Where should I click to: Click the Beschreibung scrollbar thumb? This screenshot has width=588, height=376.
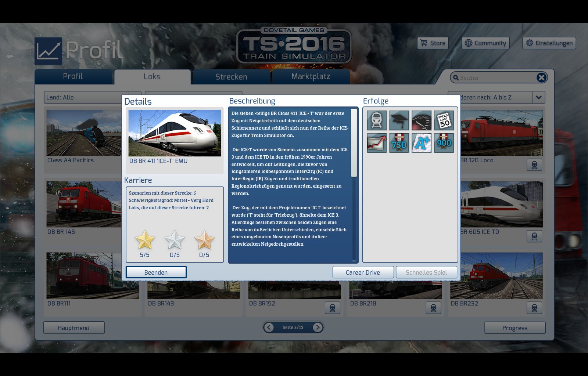point(354,143)
